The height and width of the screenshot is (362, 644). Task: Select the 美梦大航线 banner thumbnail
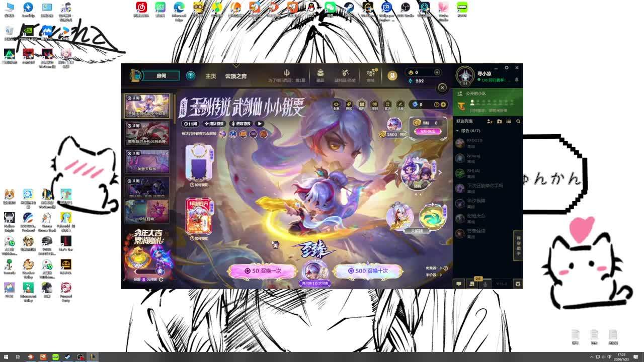[147, 161]
